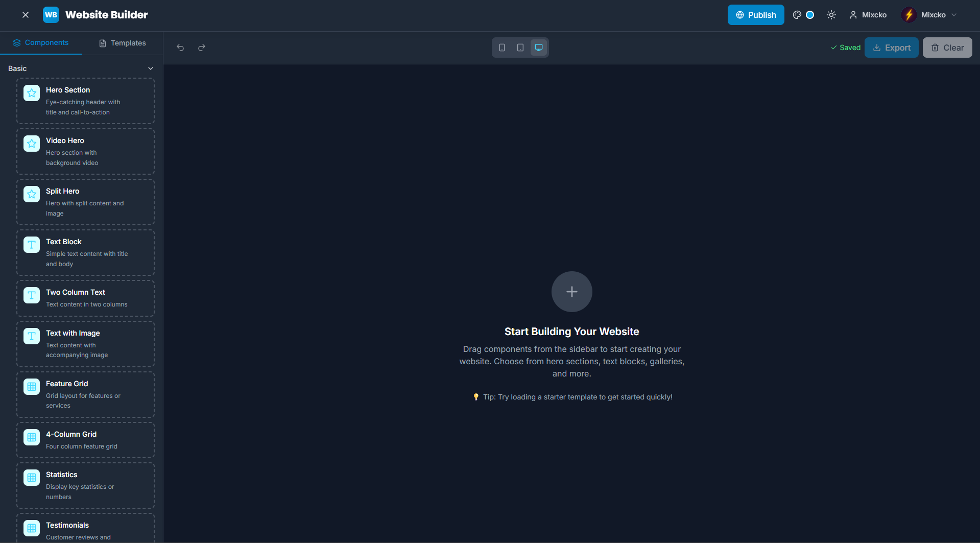Switch to mobile preview mode
Screen dimensions: 980x543
(502, 48)
